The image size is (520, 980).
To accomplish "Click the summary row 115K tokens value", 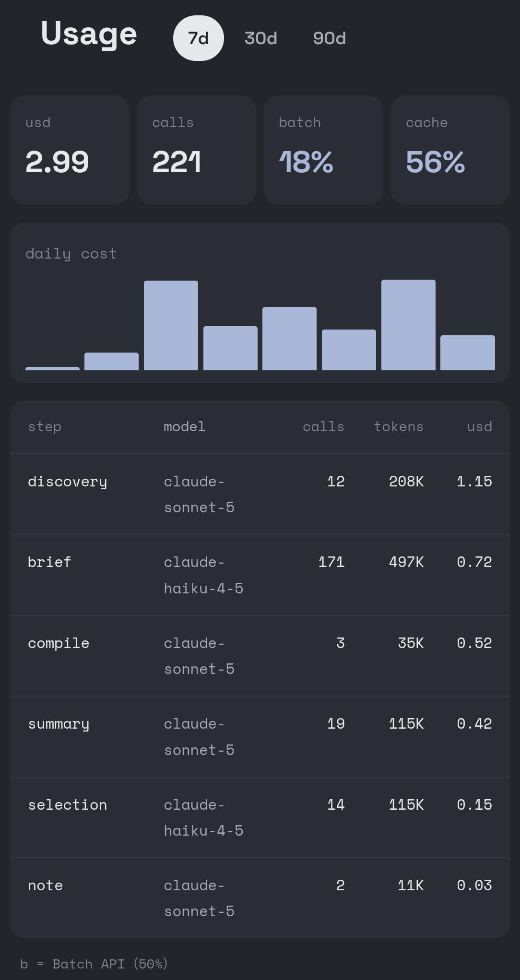I will (406, 723).
